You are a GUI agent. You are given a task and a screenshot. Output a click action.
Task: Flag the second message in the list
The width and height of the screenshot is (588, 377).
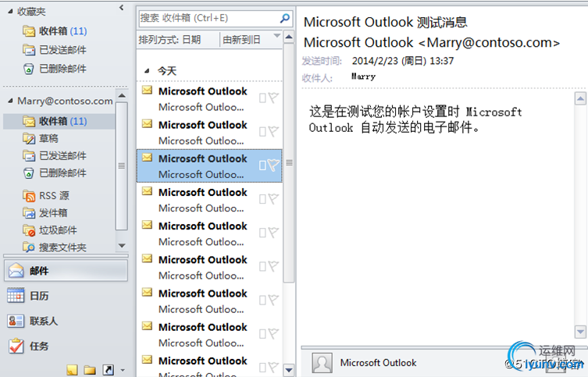tap(274, 132)
